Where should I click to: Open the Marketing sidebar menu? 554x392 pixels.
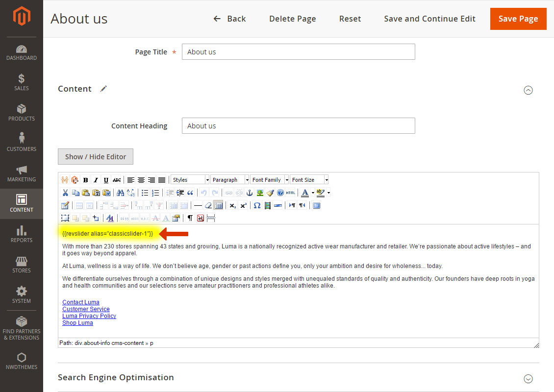(22, 173)
